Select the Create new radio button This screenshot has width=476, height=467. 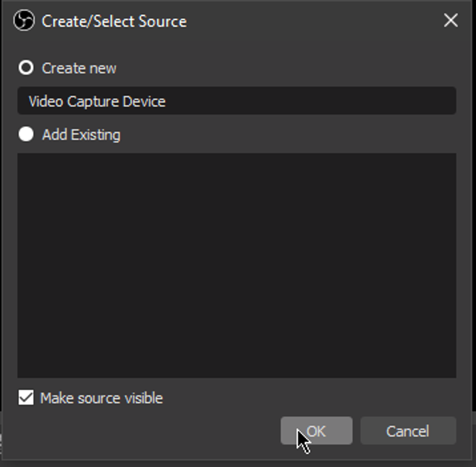coord(26,68)
